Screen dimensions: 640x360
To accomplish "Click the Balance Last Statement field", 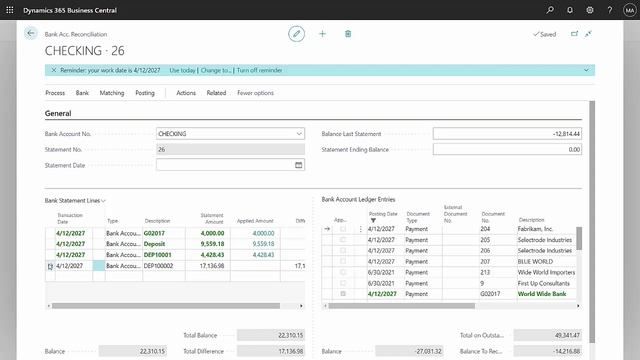I will point(507,133).
